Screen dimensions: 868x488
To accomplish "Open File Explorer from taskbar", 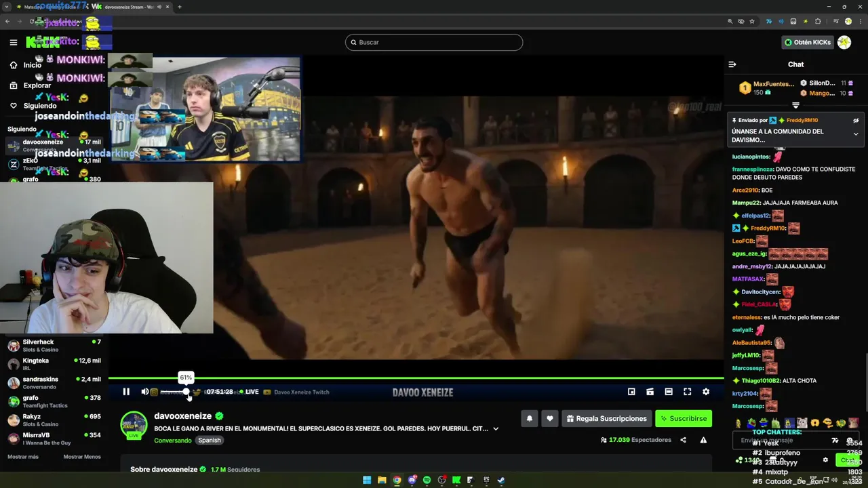I will coord(382,480).
